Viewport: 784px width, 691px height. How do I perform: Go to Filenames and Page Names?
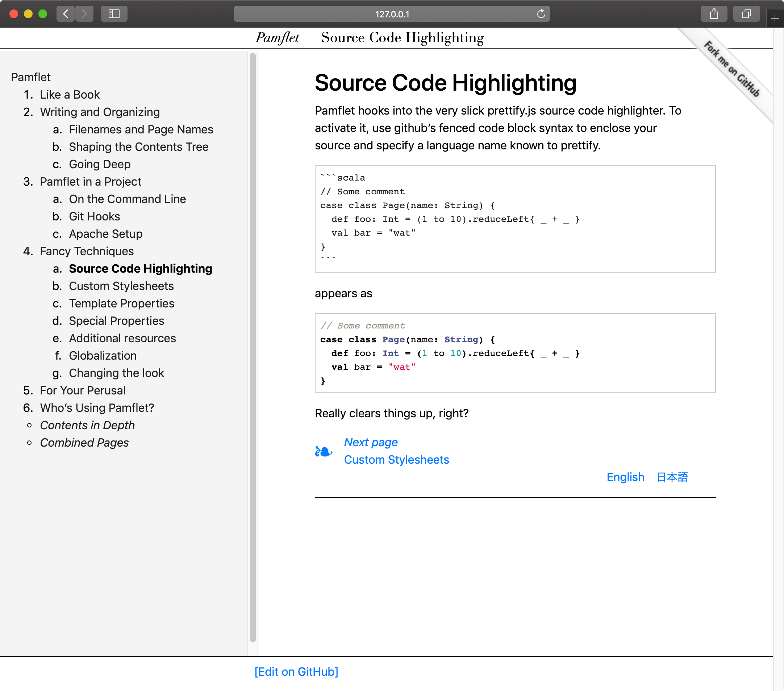tap(141, 129)
